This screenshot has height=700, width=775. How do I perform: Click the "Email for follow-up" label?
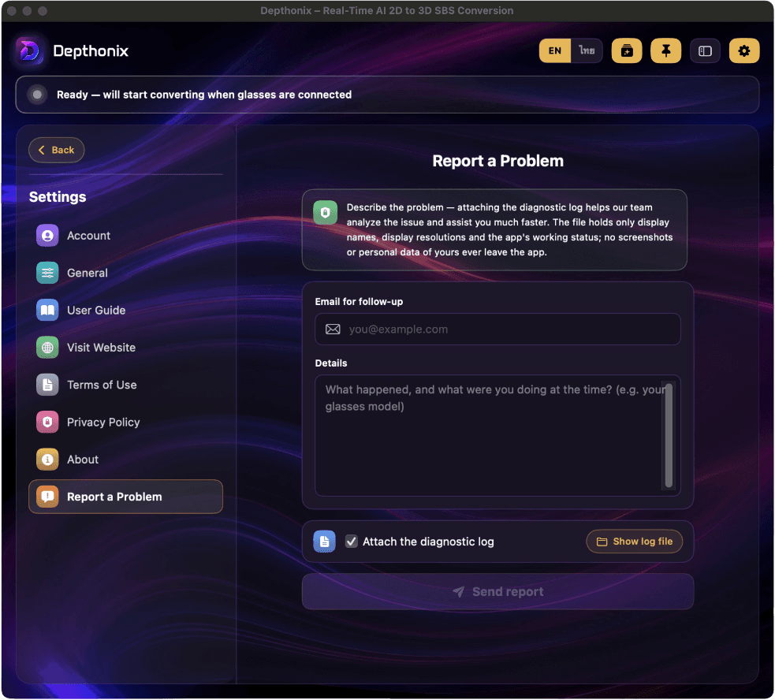coord(359,302)
